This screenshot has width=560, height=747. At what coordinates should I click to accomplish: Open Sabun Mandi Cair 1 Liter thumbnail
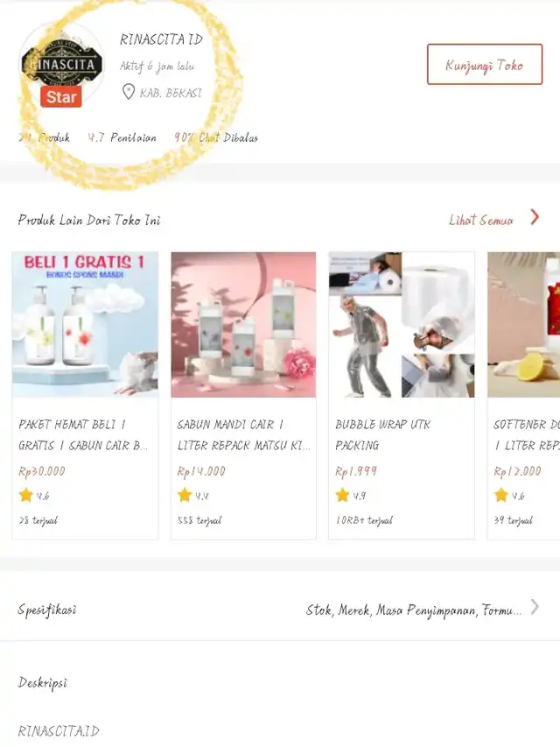[x=243, y=324]
